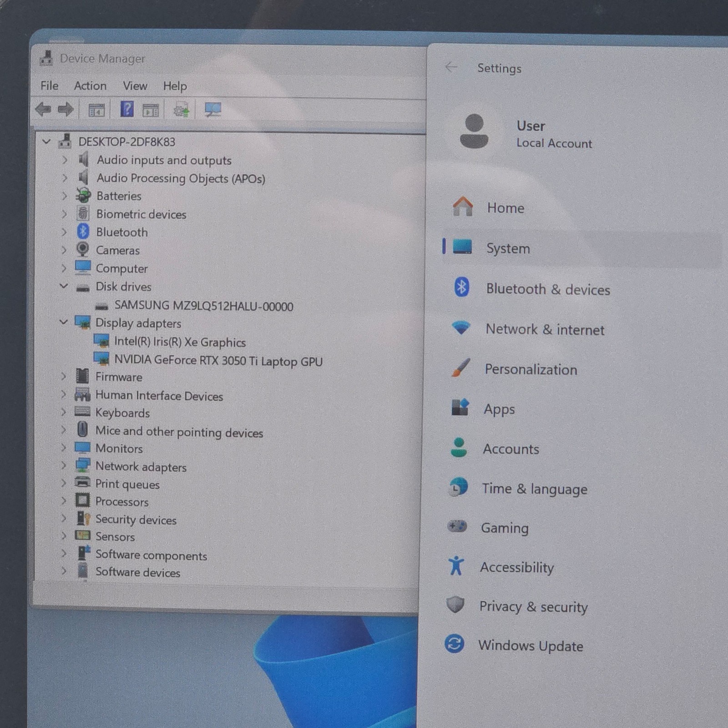Click the Personalization paintbrush icon
This screenshot has width=728, height=728.
[x=460, y=368]
